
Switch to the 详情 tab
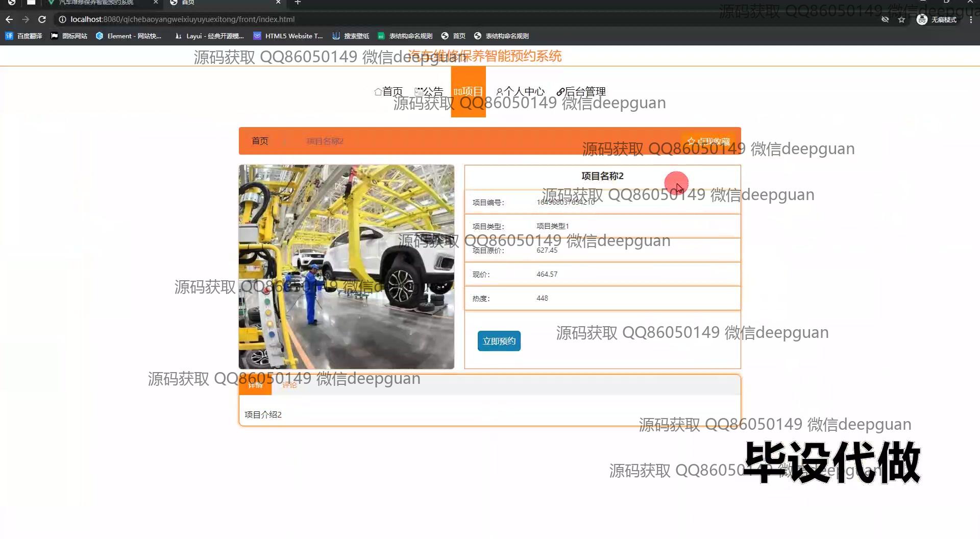[255, 385]
